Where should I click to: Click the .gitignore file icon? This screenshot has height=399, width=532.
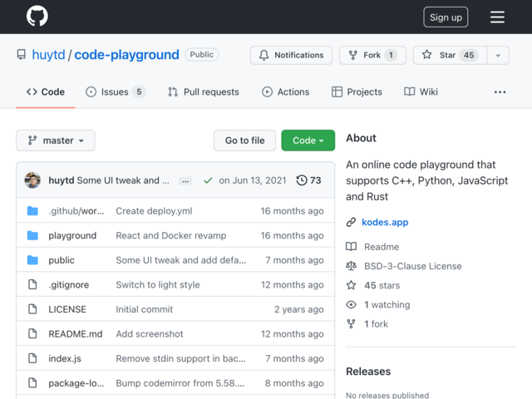(x=32, y=284)
